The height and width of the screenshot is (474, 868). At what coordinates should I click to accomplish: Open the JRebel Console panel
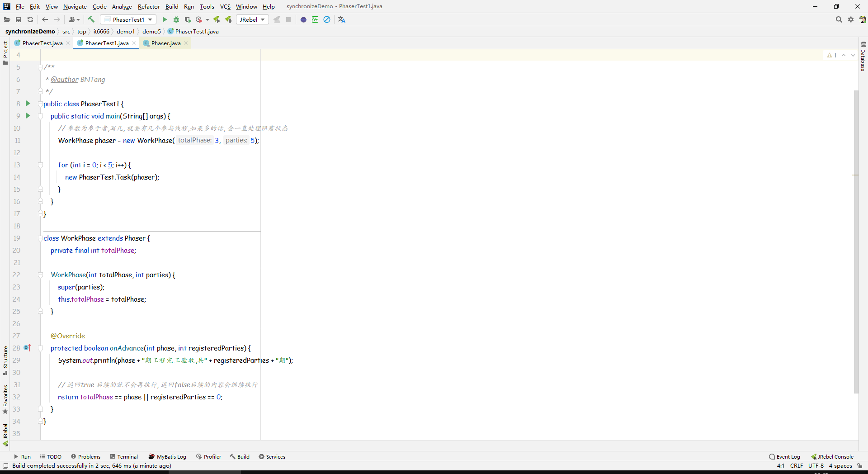tap(832, 457)
